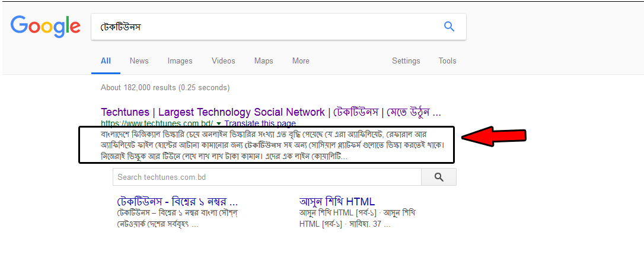Screen dimensions: 644x273
Task: Click the snippet HTML [পর্ব-১] · সাবিহা. 37
Action: tap(345, 226)
